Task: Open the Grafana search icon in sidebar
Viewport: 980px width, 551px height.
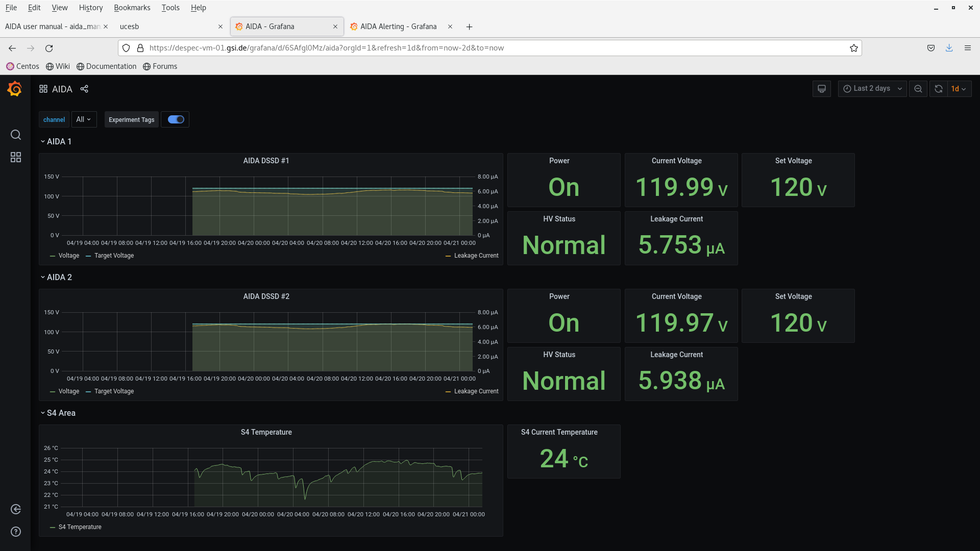Action: point(16,135)
